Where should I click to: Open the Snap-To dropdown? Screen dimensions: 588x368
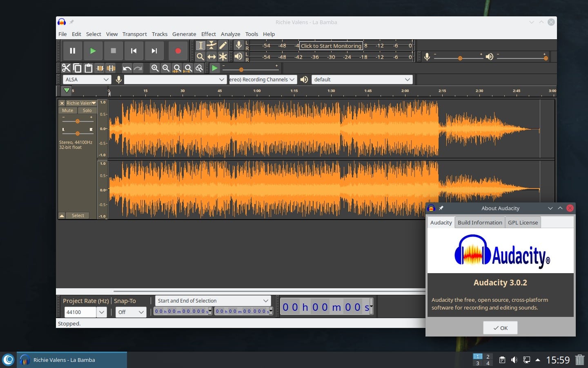coord(131,312)
